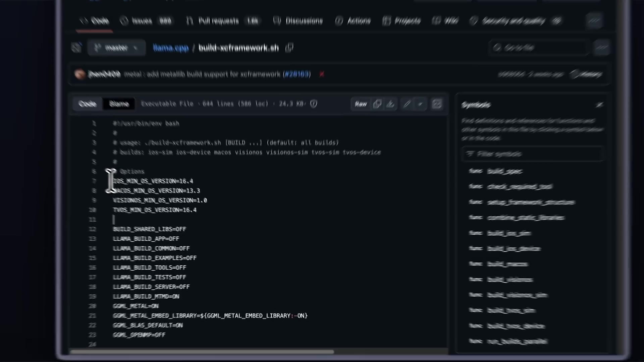Select the Code view toggle
The width and height of the screenshot is (644, 362).
(88, 104)
